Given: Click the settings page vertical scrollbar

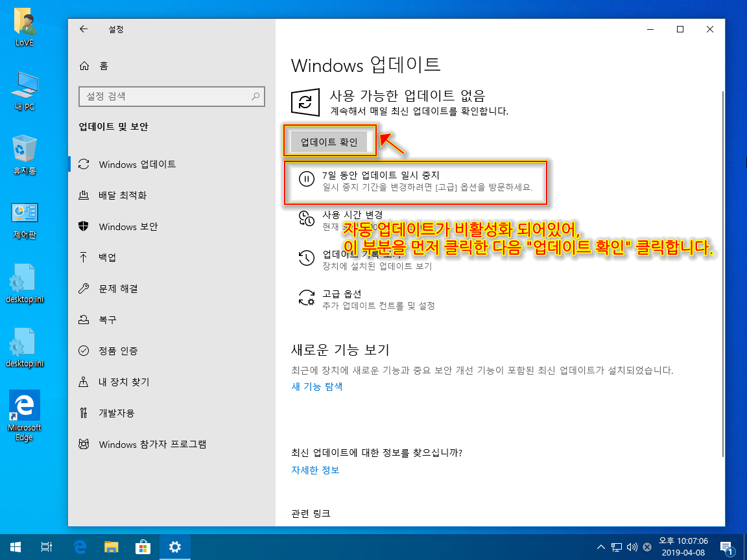Looking at the screenshot, I should [x=723, y=274].
